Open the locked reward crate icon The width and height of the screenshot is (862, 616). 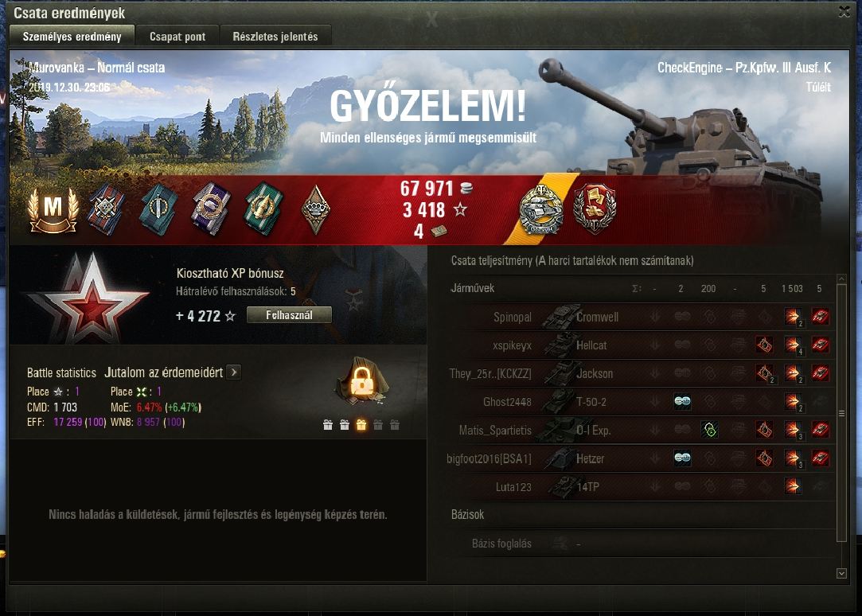click(362, 381)
